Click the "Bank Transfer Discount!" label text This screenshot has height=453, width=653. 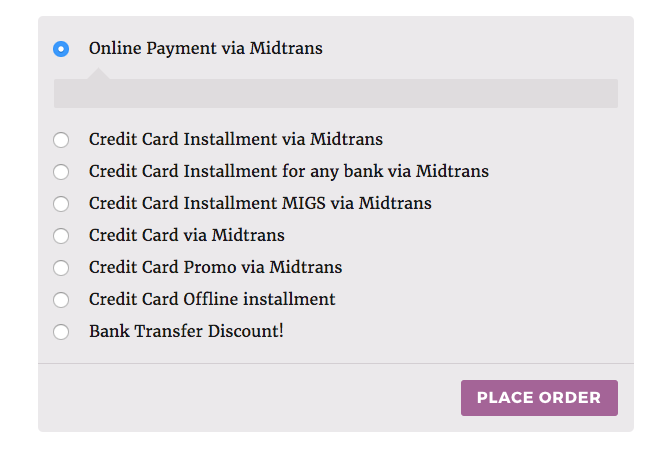[186, 331]
